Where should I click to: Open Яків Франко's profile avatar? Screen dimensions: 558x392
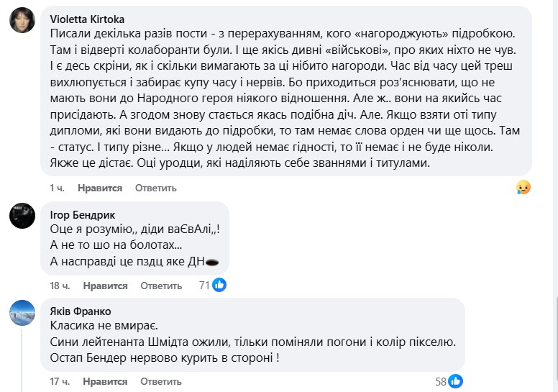(x=22, y=312)
